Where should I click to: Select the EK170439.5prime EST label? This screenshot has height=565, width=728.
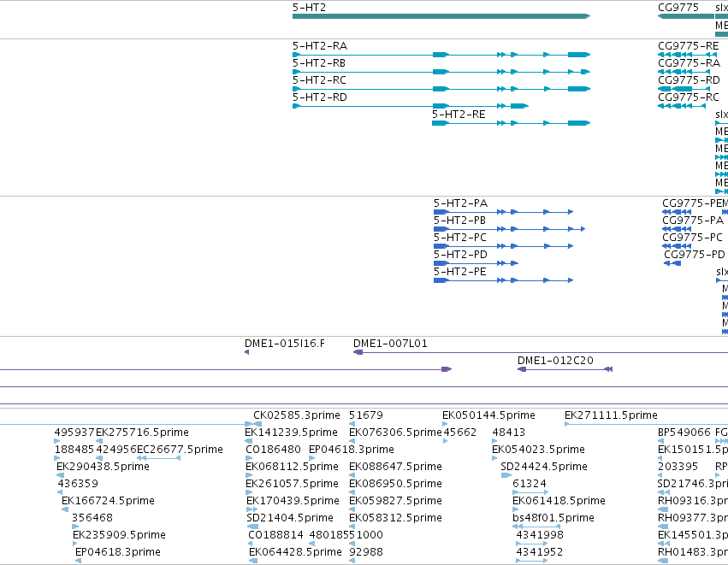293,502
